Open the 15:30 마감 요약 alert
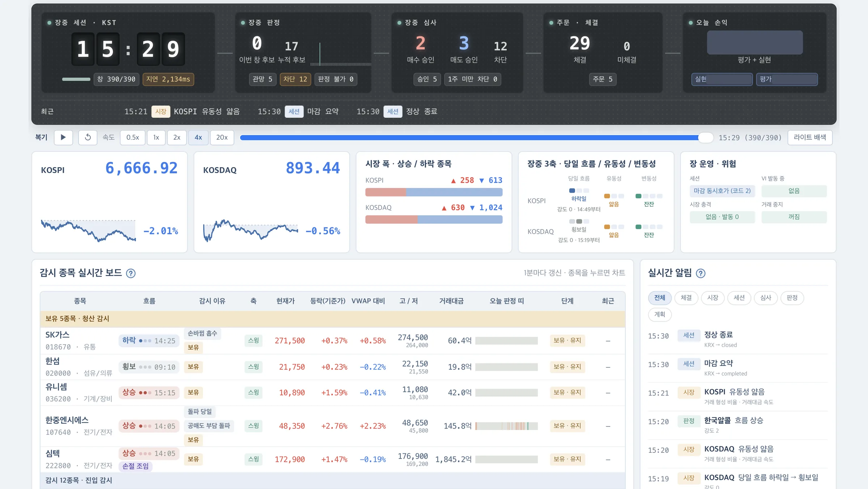This screenshot has width=868, height=489. (x=738, y=368)
